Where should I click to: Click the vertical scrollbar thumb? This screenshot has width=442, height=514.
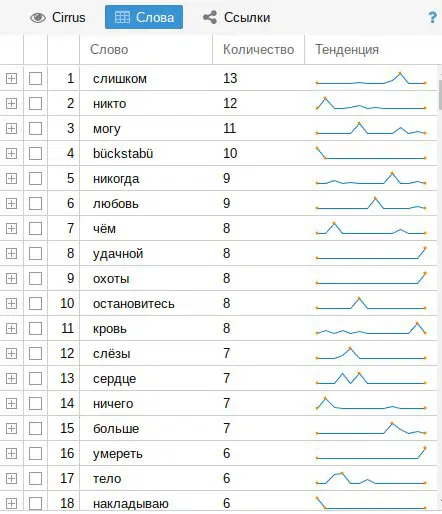pos(440,95)
